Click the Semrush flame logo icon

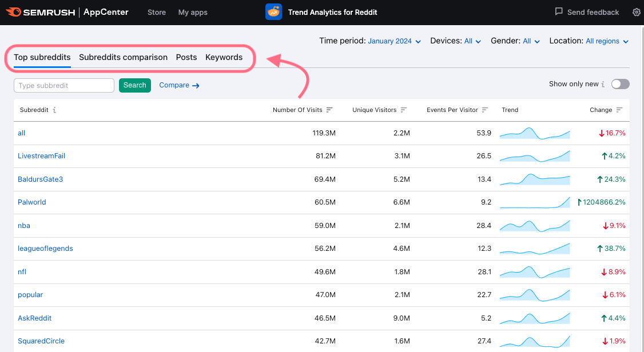[13, 12]
